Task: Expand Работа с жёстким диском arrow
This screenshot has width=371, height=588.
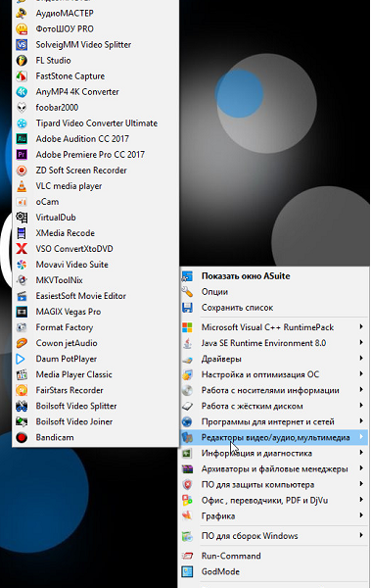Action: (x=361, y=406)
